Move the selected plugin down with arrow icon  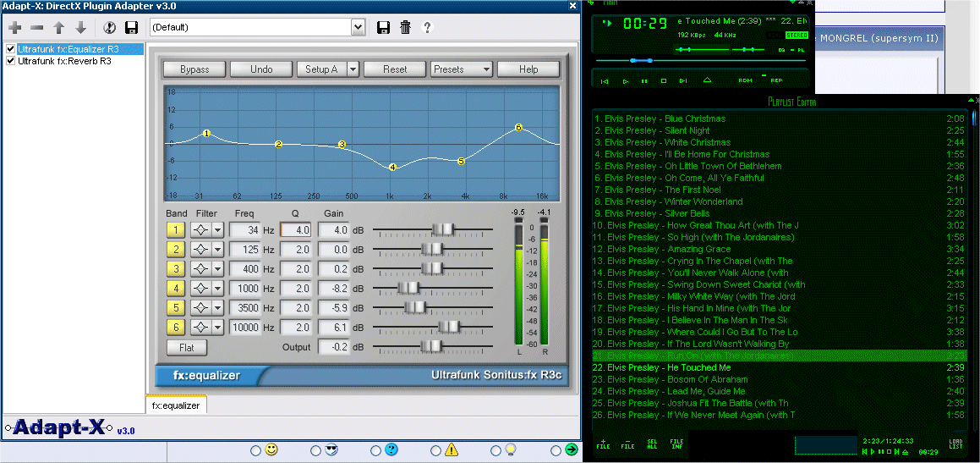click(x=80, y=28)
